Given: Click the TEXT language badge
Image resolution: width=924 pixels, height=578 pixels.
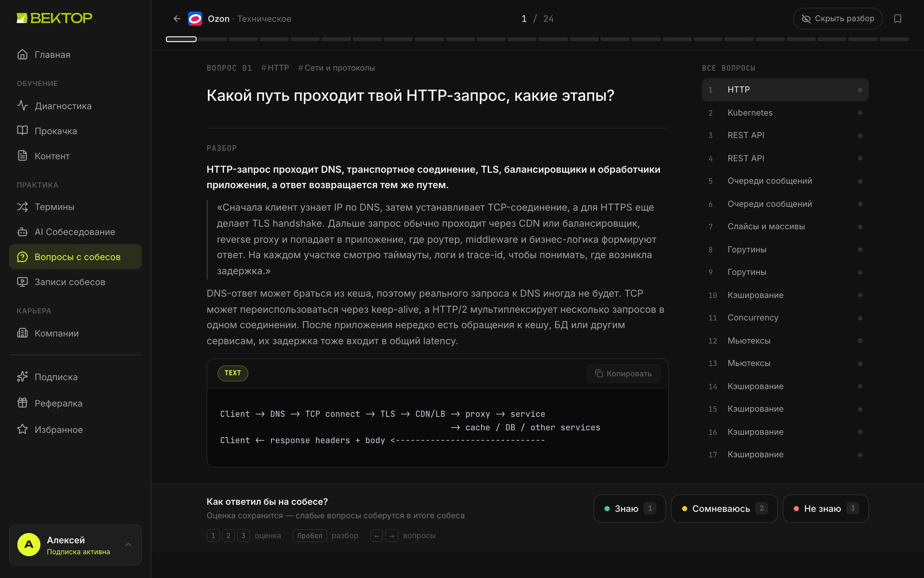Looking at the screenshot, I should click(x=233, y=373).
